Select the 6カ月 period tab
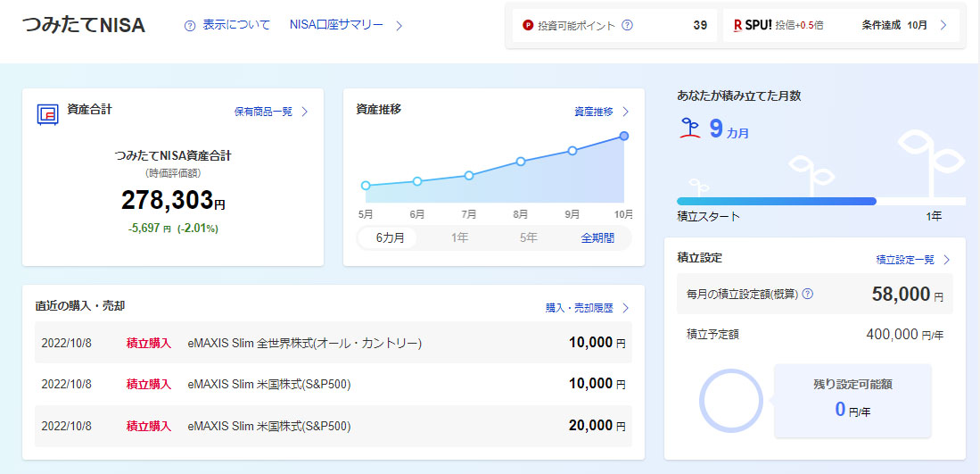980x474 pixels. pos(390,238)
